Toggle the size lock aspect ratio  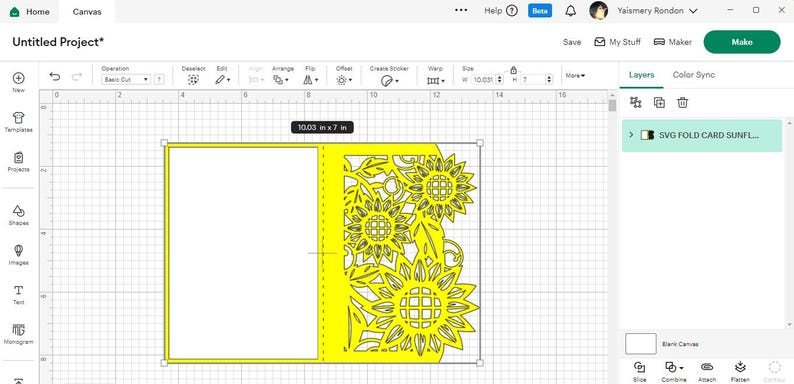pos(513,70)
